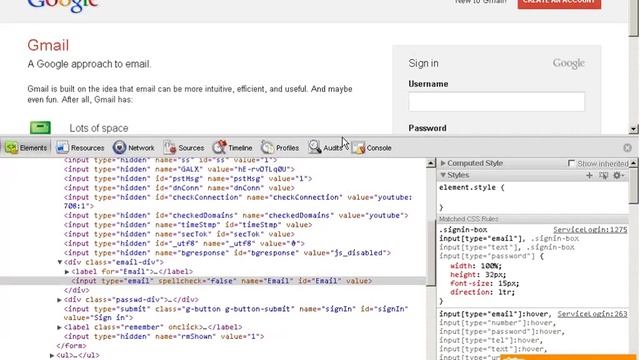Select the hidden input GALX line
Image resolution: width=640 pixels, height=360 pixels.
pos(179,169)
